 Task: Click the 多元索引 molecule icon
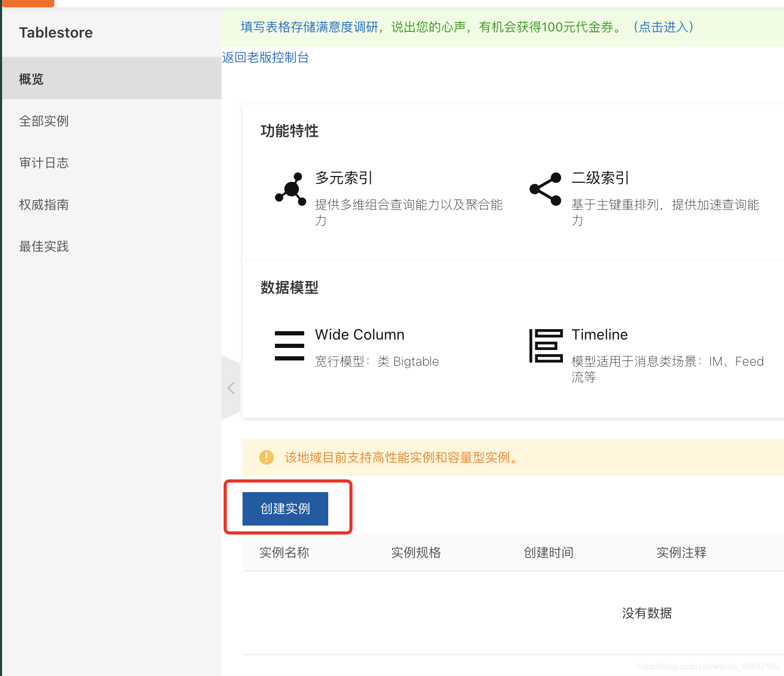291,189
